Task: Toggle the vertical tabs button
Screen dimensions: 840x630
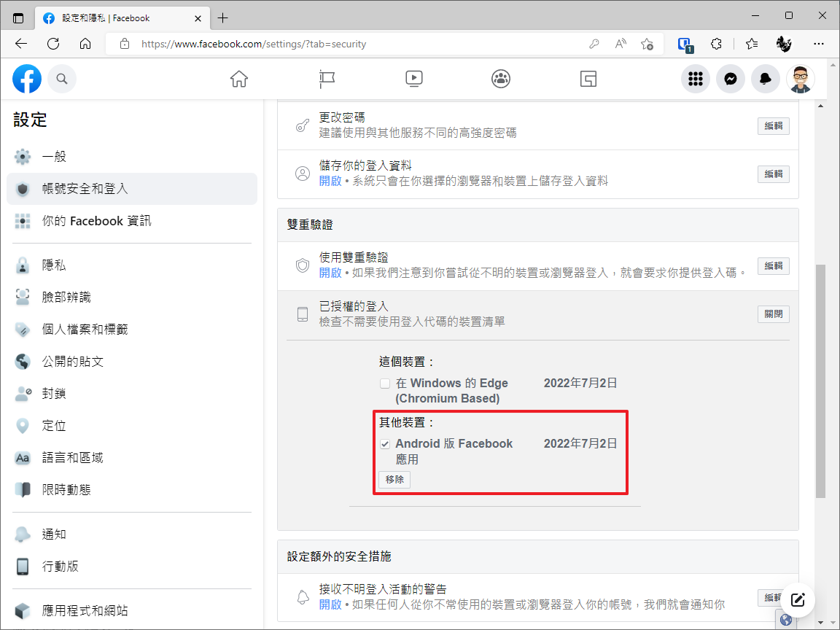Action: 18,18
